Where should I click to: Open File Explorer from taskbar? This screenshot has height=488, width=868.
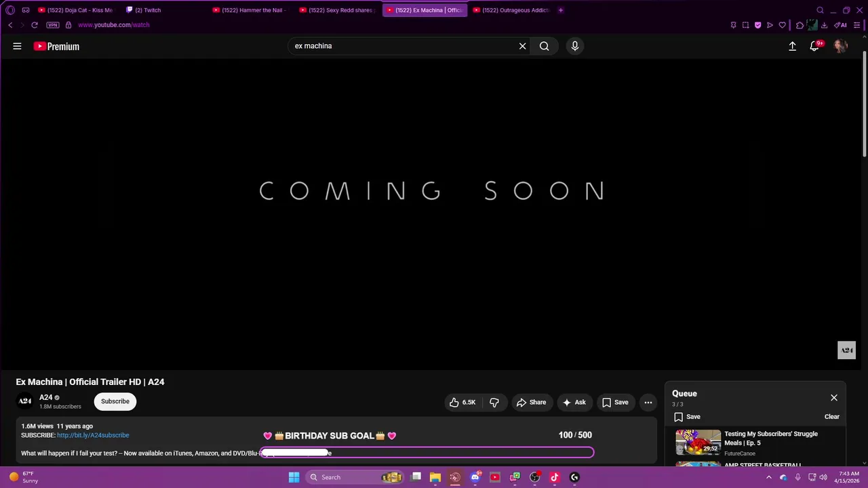tap(435, 477)
